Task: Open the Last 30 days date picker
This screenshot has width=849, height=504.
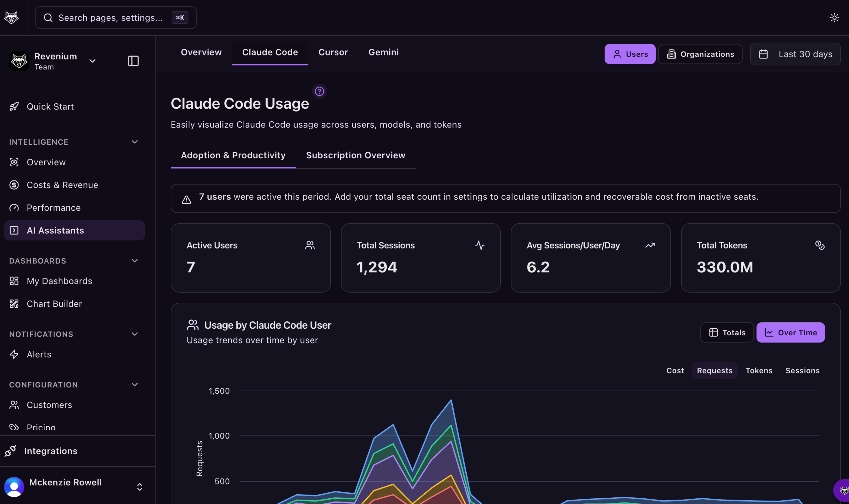Action: (x=795, y=54)
